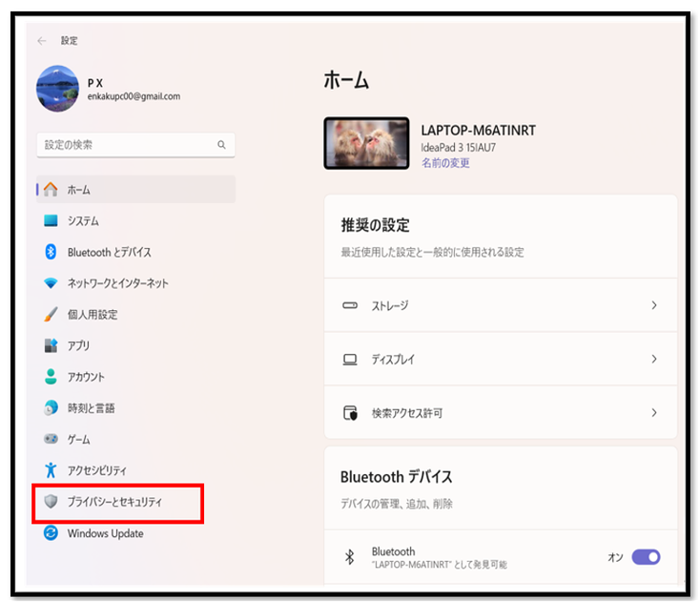Click the Bluetooth icon in the sidebar
700x602 pixels.
point(51,252)
